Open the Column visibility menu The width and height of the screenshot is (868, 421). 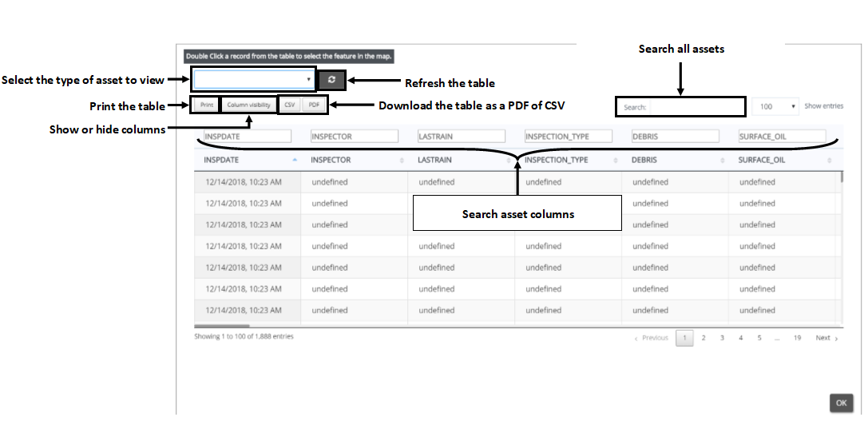point(248,105)
